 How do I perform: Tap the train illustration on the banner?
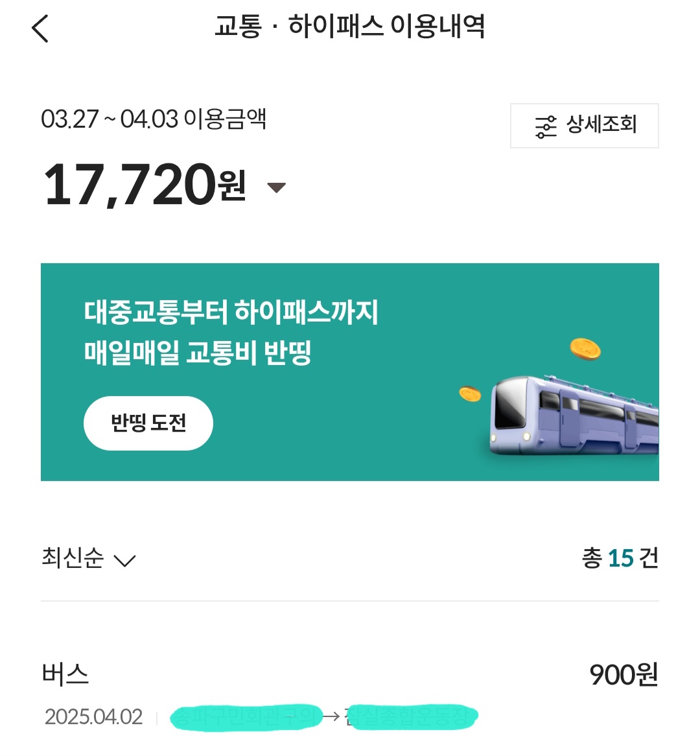[574, 414]
